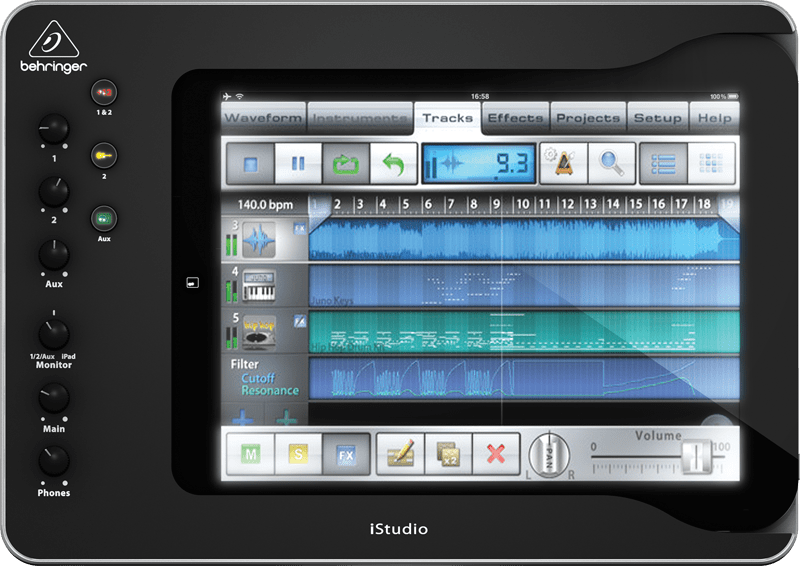Switch to grid view icon
The width and height of the screenshot is (800, 566).
coord(711,163)
